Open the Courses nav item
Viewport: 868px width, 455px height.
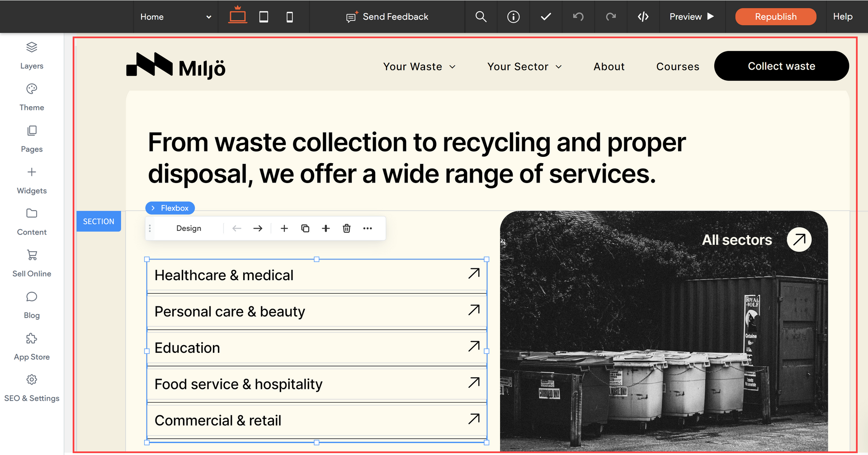[677, 66]
